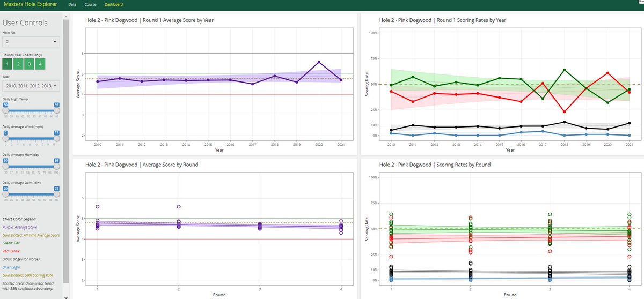The width and height of the screenshot is (644, 299).
Task: Click the 2020 birdie rate peak point
Action: click(x=608, y=73)
